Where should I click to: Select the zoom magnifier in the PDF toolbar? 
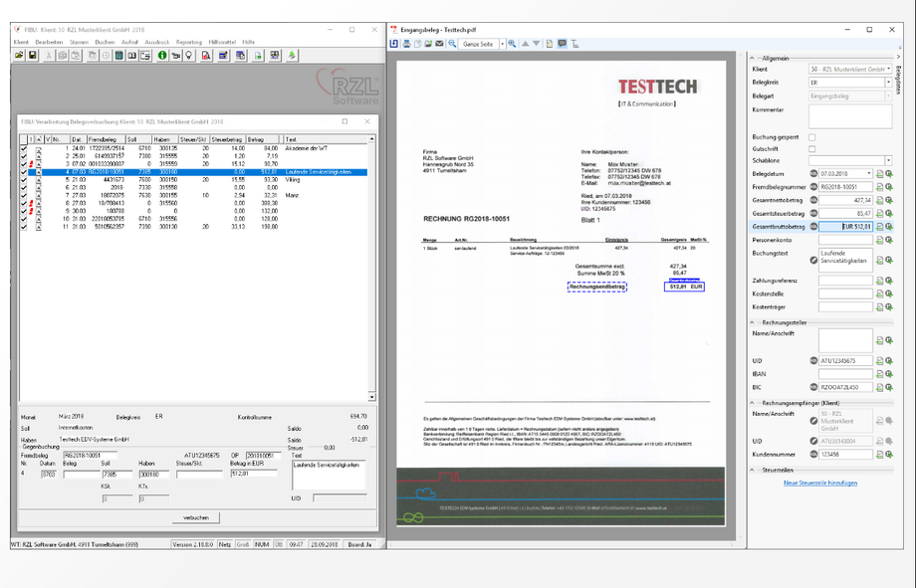(x=451, y=43)
